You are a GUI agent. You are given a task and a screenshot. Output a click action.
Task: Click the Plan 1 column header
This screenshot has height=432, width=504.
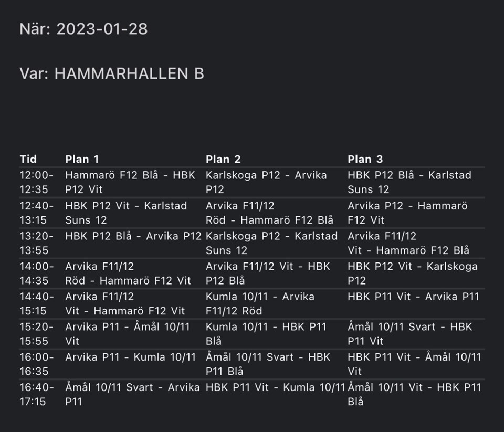pyautogui.click(x=82, y=159)
